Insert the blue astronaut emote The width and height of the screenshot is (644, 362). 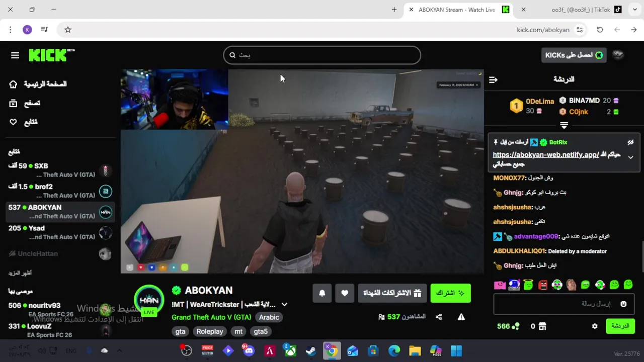click(514, 285)
